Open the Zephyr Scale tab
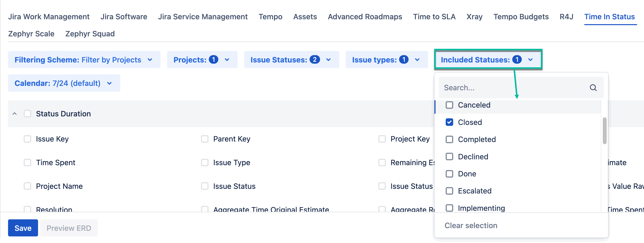Screen dimensions: 644x243 click(x=31, y=34)
